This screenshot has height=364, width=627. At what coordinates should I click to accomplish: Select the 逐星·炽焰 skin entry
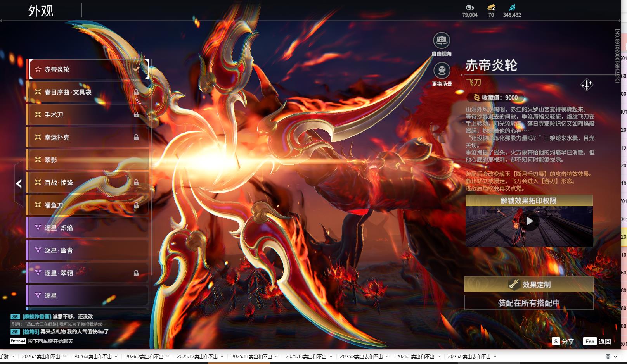[x=87, y=228]
